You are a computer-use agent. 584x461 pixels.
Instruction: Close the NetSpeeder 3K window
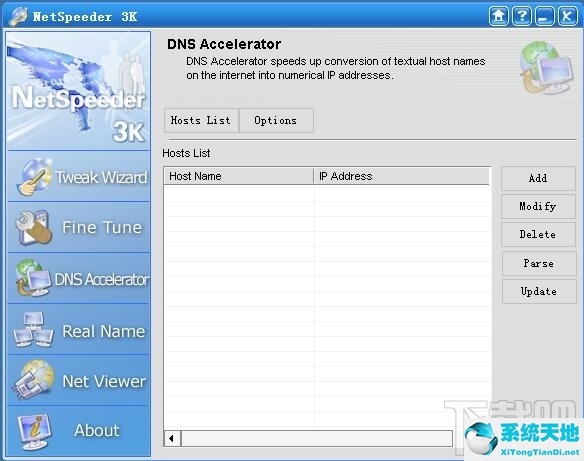[x=568, y=16]
